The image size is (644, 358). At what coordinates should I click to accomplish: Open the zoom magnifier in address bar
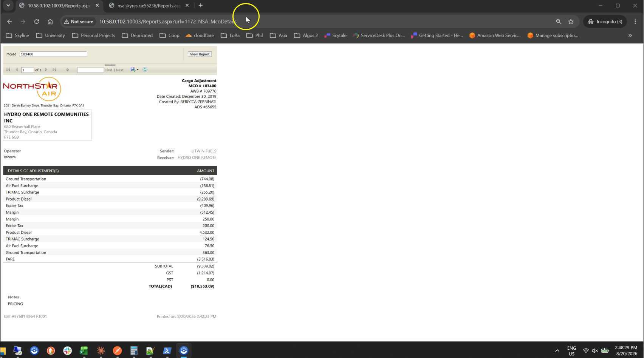[559, 22]
